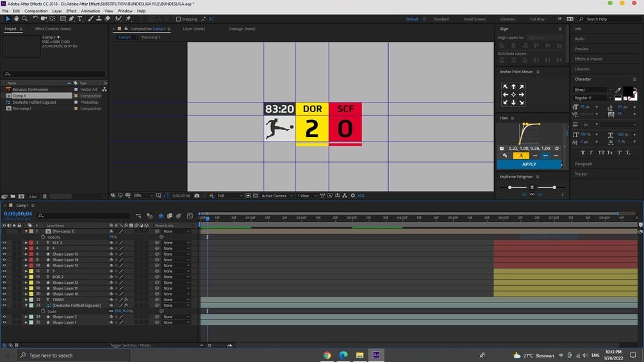Select the Pan Behind anchor tool

point(52,19)
